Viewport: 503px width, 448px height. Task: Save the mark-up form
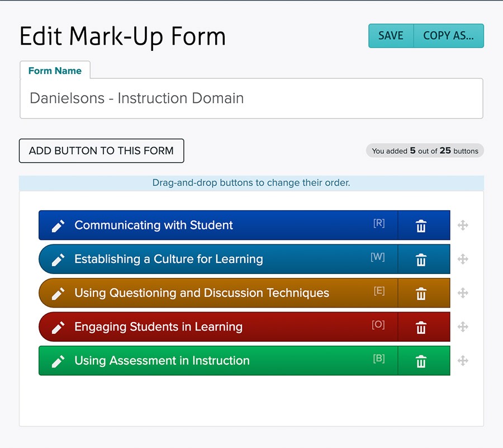click(391, 36)
